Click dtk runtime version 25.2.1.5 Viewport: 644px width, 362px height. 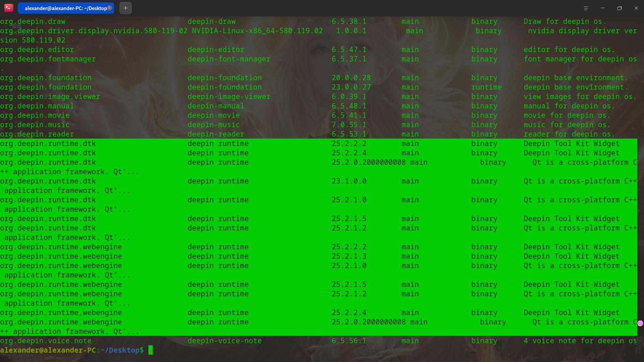coord(349,219)
